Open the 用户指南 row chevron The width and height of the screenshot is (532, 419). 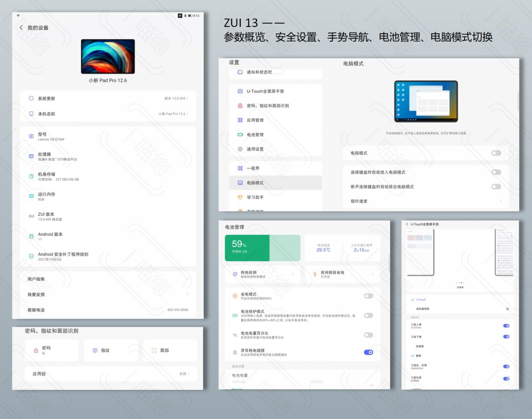[x=187, y=279]
